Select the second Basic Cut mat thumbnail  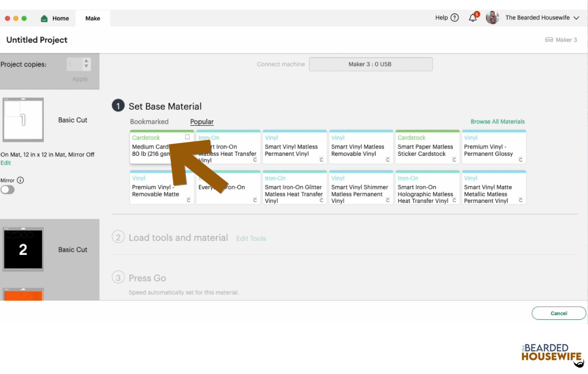[23, 249]
